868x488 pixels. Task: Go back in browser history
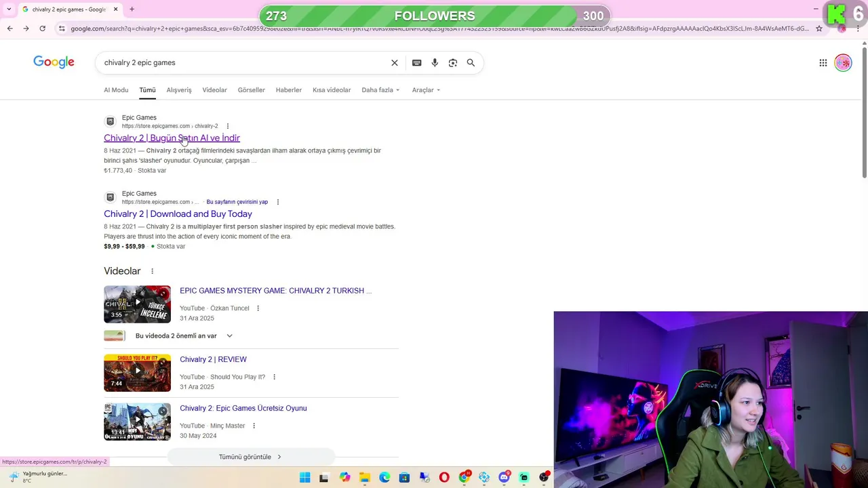tap(9, 28)
